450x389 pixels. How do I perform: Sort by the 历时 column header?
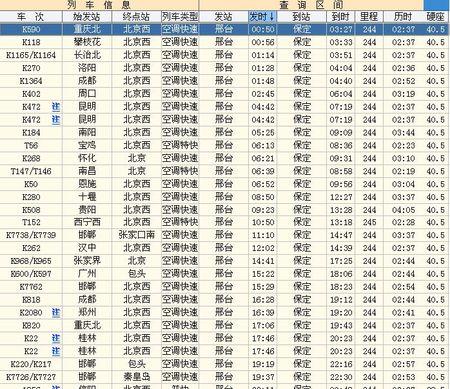coord(403,16)
